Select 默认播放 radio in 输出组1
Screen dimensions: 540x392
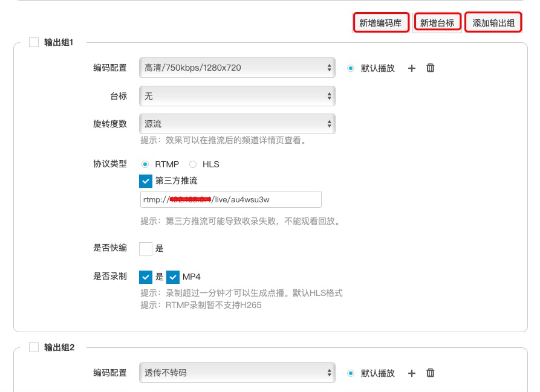click(x=351, y=68)
